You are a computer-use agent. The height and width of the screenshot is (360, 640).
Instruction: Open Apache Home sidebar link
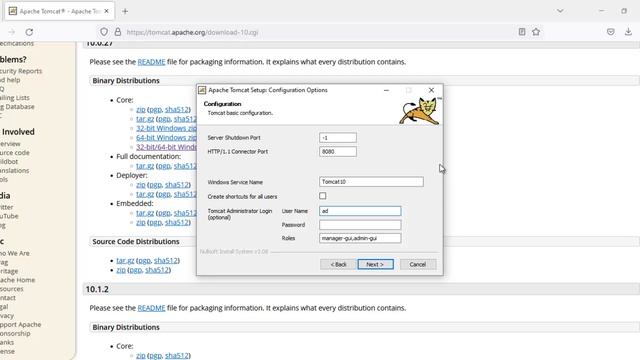pos(18,280)
